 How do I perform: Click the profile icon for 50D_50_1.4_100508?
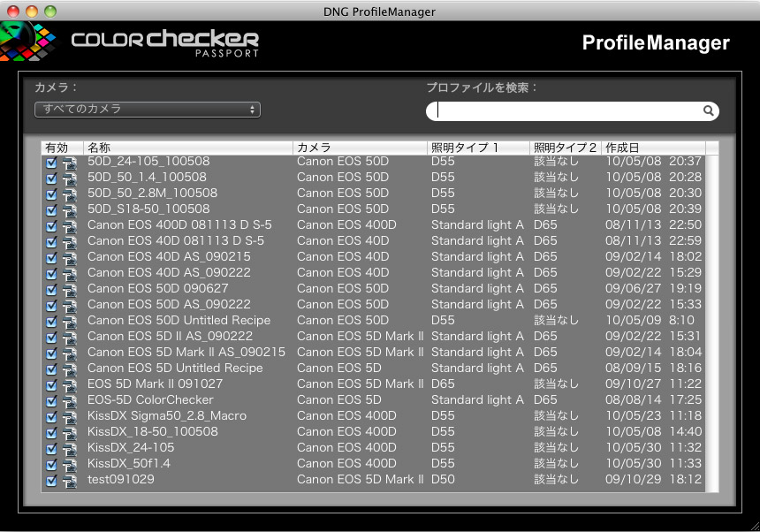[70, 179]
